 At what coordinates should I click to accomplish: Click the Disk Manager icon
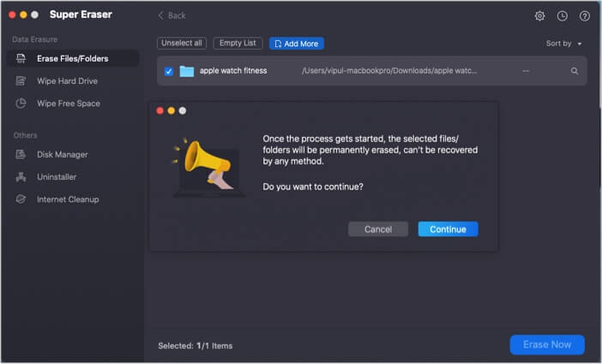[21, 154]
